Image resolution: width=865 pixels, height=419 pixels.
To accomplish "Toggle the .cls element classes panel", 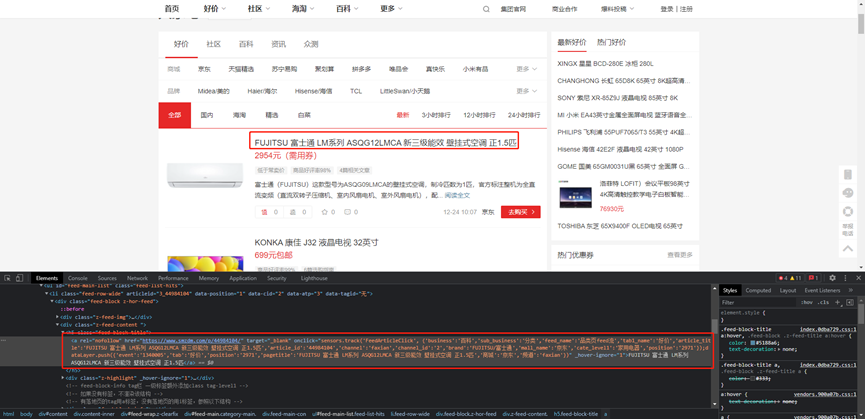I will click(x=824, y=302).
